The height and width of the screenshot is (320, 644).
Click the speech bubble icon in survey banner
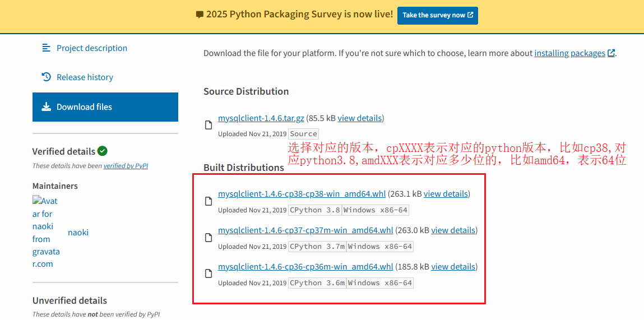click(200, 15)
